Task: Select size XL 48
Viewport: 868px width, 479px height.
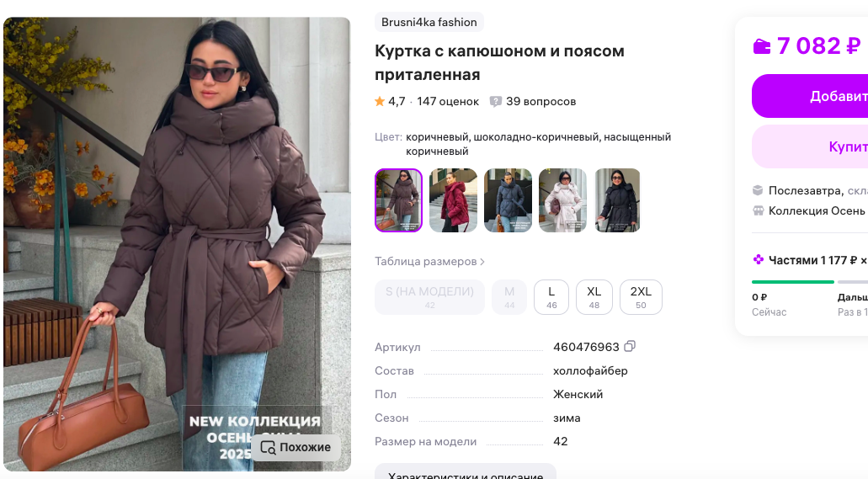Action: 594,297
